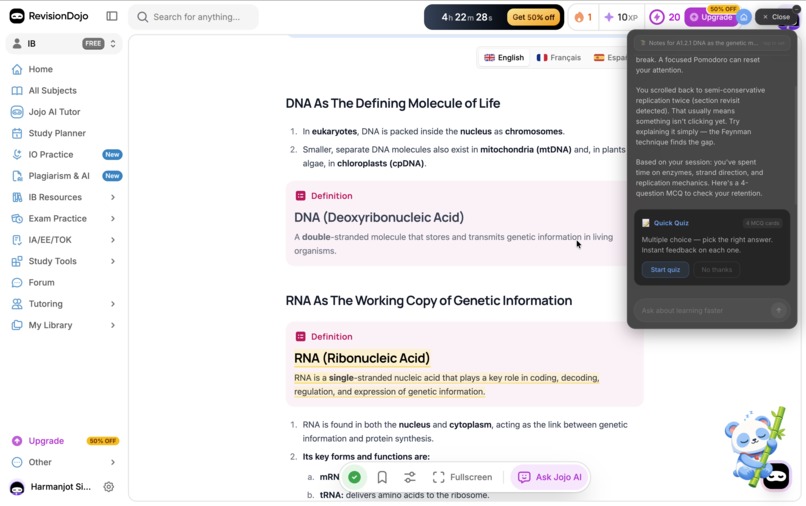
Task: Click the green checkmark complete icon
Action: click(354, 477)
